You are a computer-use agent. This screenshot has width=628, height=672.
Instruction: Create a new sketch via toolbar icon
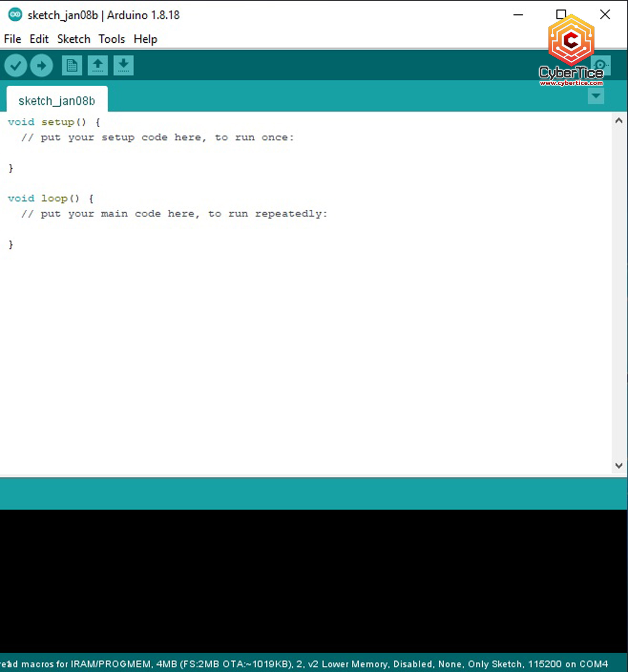click(x=72, y=66)
